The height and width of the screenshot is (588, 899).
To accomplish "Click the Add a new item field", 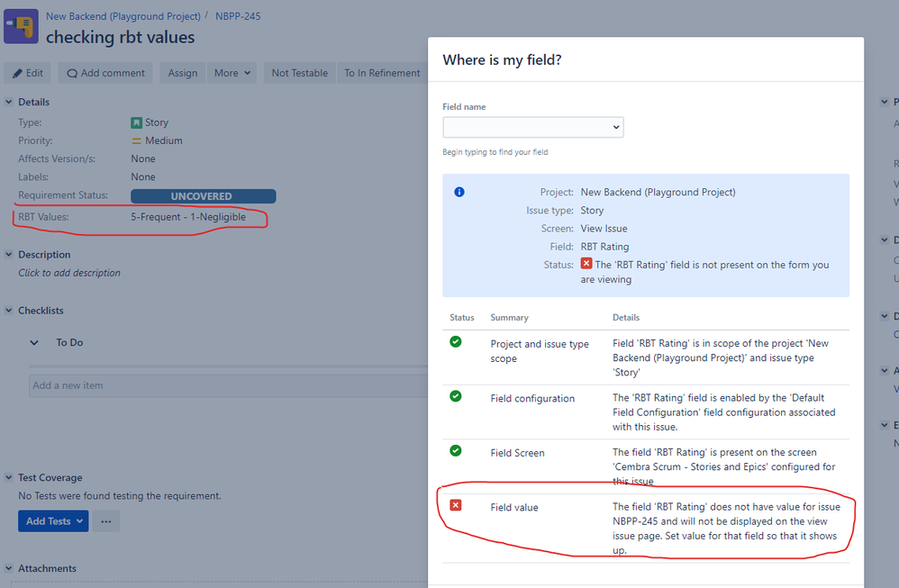I will click(228, 385).
